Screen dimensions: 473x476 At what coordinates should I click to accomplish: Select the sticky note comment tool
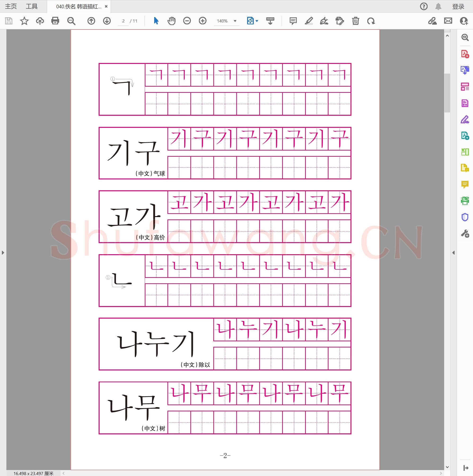coord(293,21)
